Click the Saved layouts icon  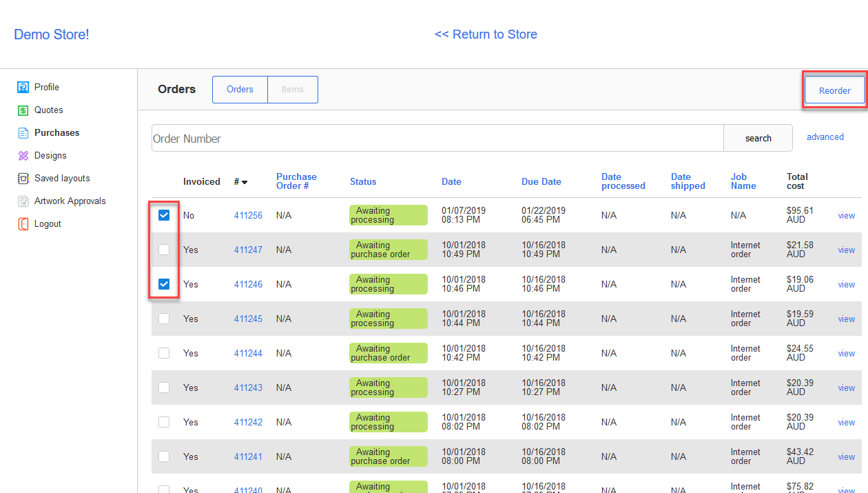point(23,178)
